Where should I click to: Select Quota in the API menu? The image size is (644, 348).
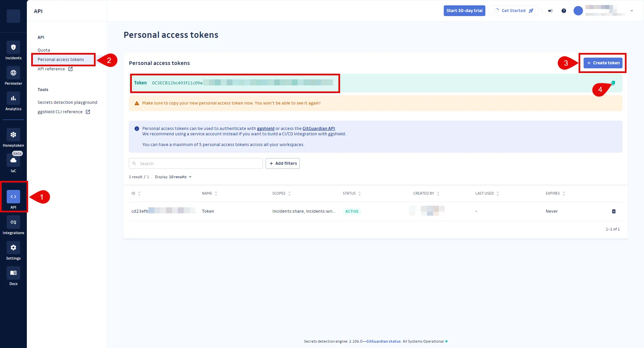[44, 50]
